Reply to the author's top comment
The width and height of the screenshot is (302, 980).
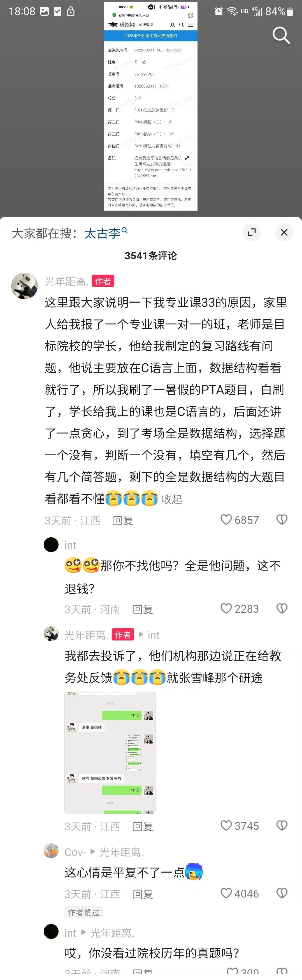click(x=123, y=520)
